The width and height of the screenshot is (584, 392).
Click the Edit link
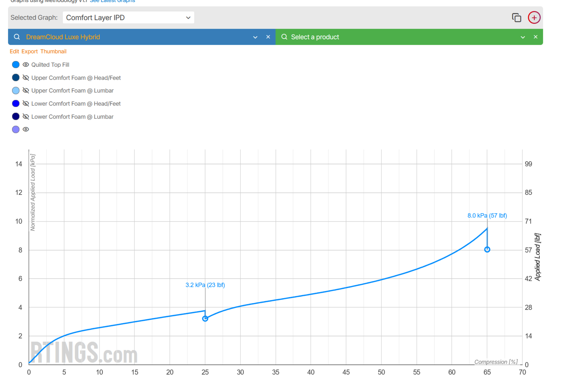[x=14, y=52]
